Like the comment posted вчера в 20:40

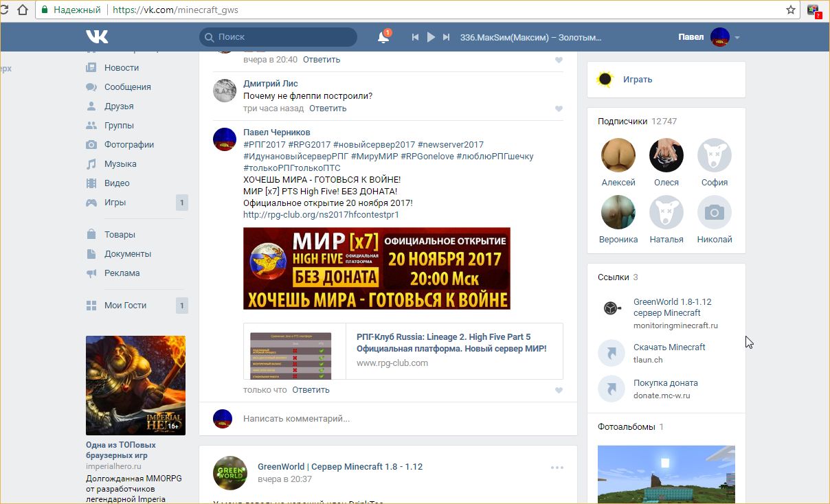[559, 60]
